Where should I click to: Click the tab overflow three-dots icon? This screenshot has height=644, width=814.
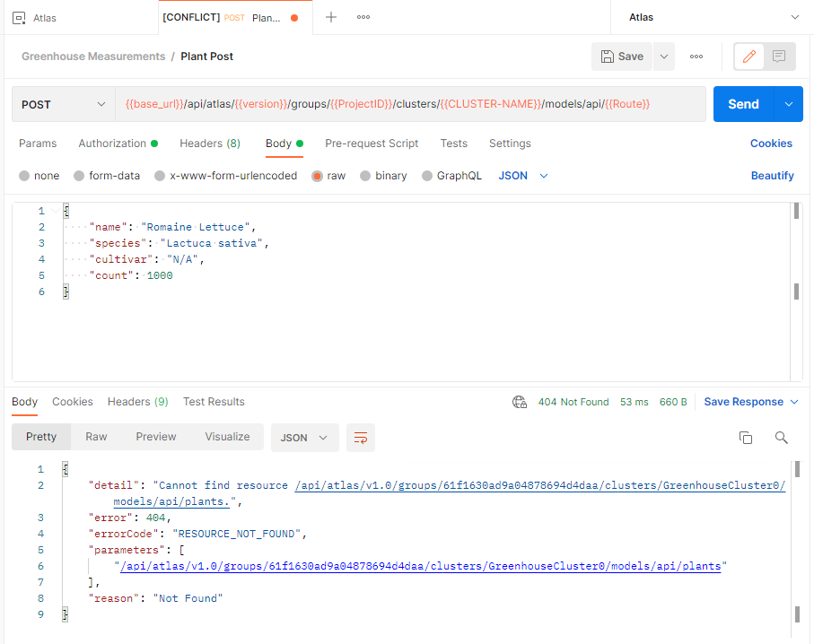tap(363, 17)
